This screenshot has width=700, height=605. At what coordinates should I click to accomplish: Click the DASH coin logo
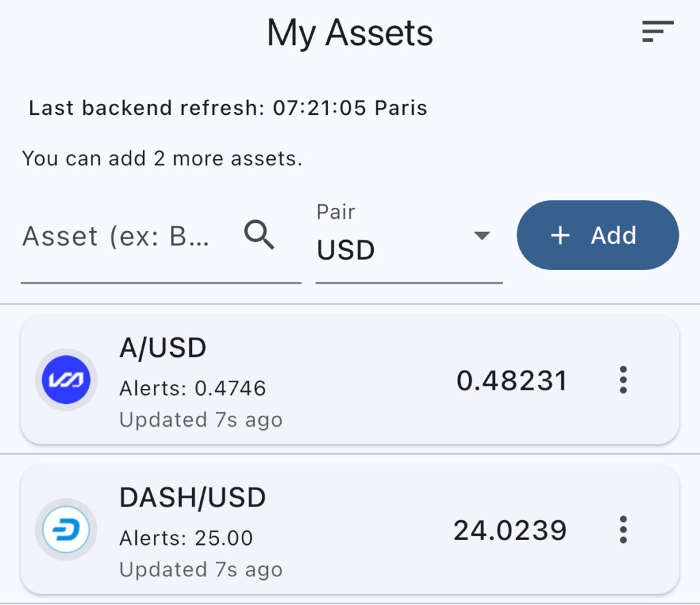coord(66,530)
